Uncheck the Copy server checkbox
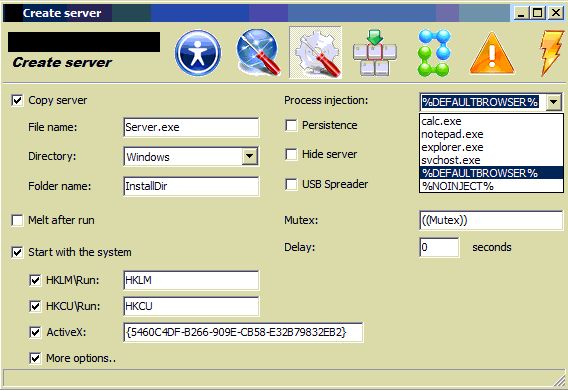The width and height of the screenshot is (568, 390). [17, 100]
